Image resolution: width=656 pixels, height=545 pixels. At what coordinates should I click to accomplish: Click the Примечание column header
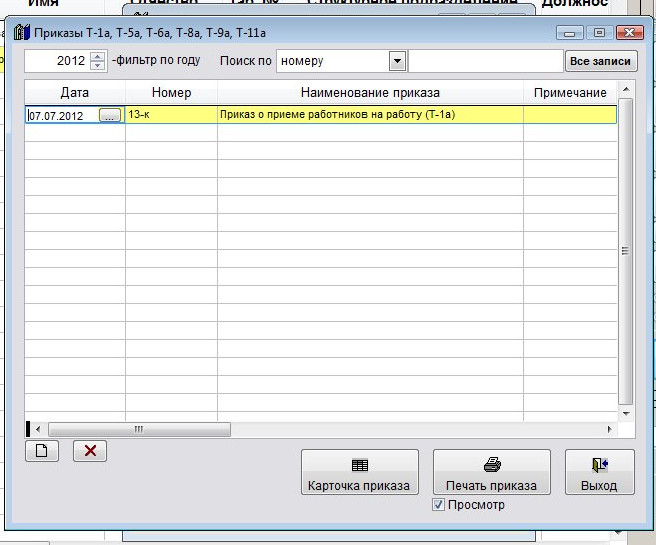(570, 92)
